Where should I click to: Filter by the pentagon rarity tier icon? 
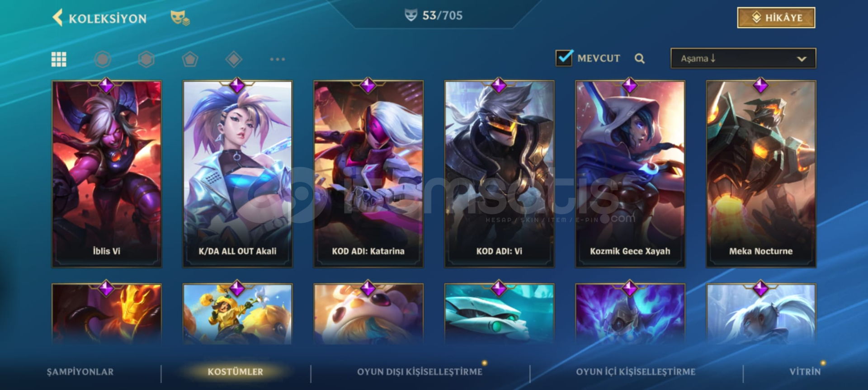point(190,59)
